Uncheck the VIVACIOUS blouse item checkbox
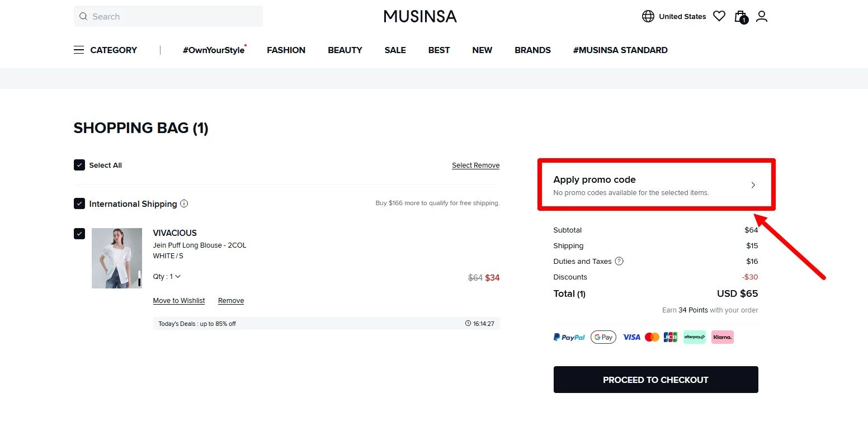 [x=79, y=234]
